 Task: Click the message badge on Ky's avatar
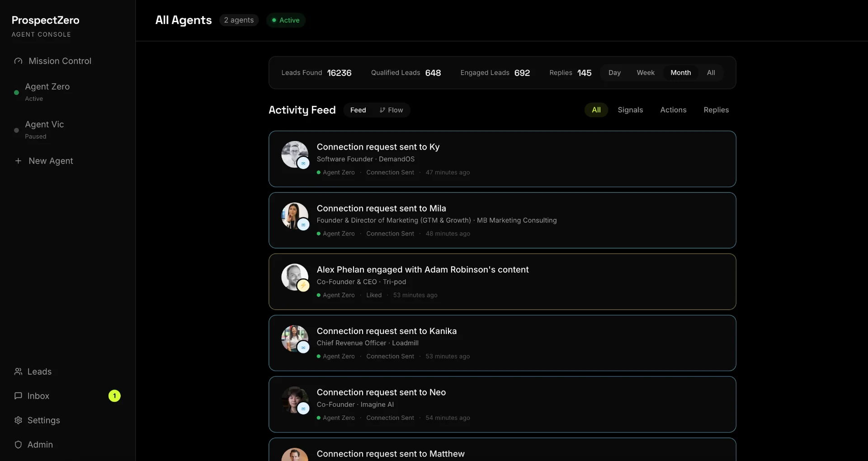[303, 163]
